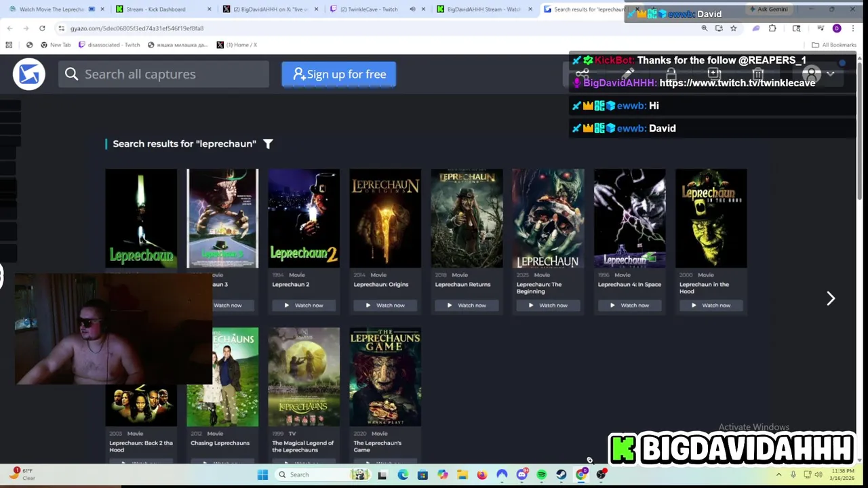Click the page zoom magnifier icon

(x=705, y=28)
